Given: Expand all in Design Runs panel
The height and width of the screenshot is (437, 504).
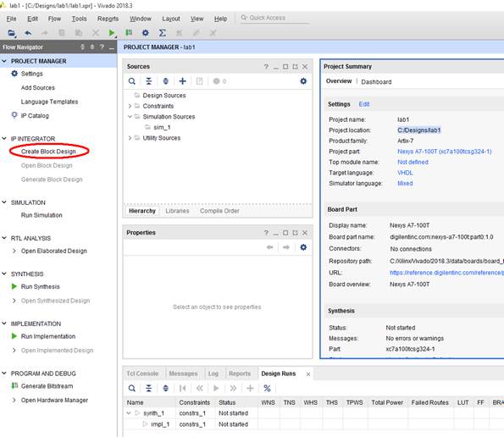Looking at the screenshot, I should (165, 389).
